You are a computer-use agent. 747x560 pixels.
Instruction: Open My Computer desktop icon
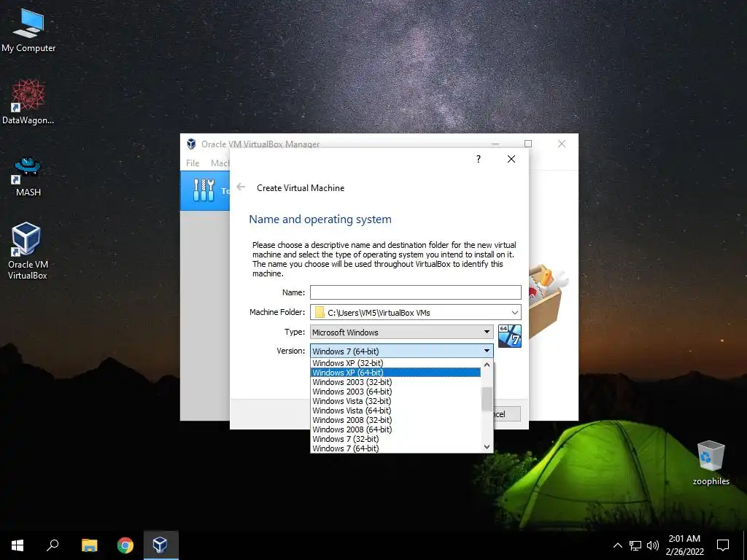pyautogui.click(x=28, y=31)
